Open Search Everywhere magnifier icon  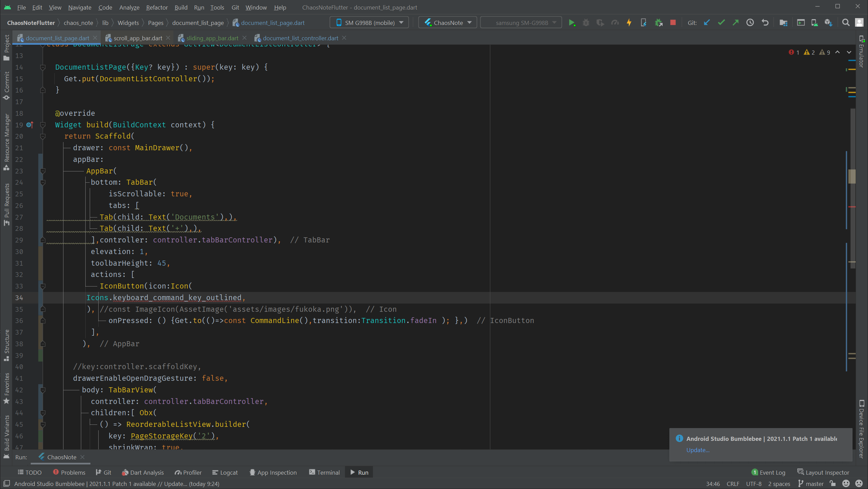point(846,22)
